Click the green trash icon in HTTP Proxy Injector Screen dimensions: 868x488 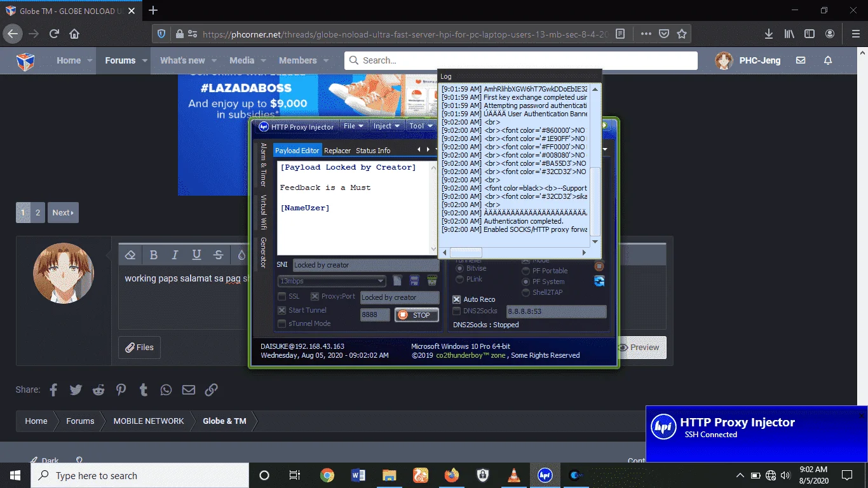(x=432, y=280)
